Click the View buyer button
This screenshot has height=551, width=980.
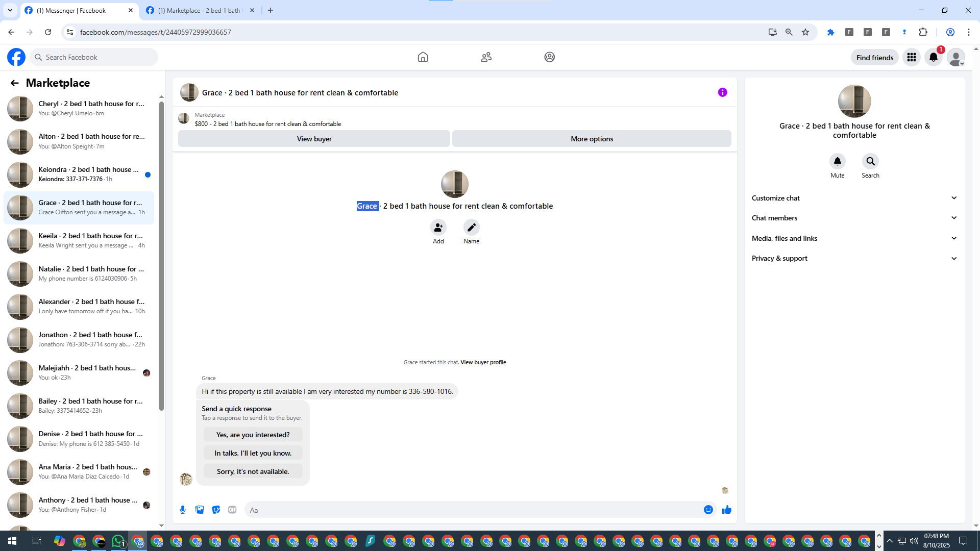(314, 139)
